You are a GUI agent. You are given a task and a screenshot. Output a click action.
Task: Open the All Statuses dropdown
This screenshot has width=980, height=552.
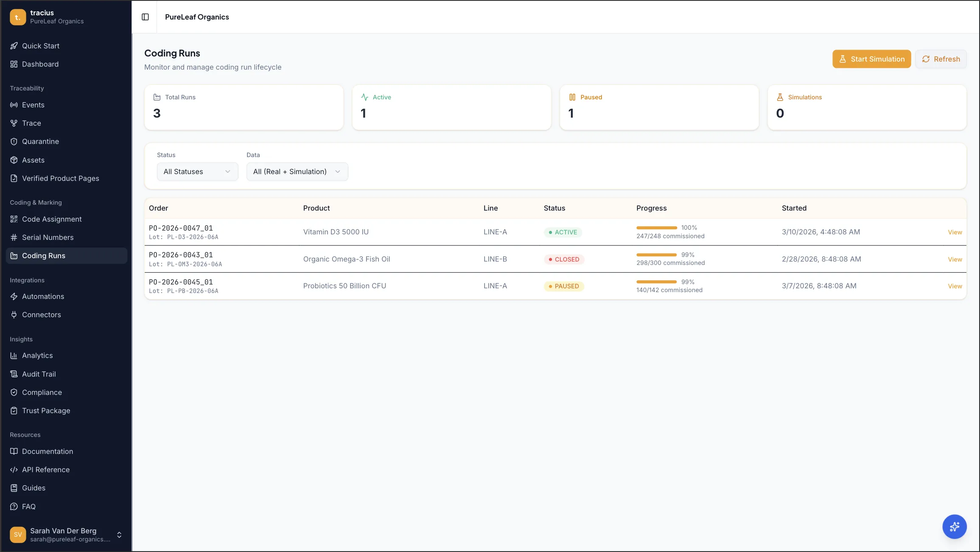[x=197, y=172]
